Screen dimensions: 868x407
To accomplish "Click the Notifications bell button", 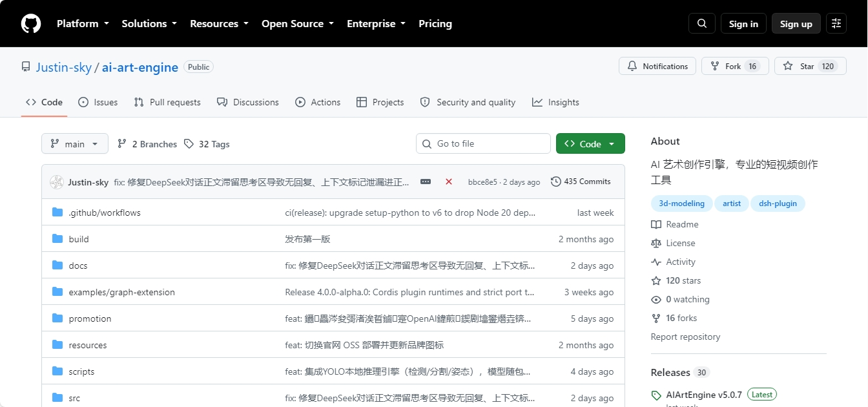I will (657, 66).
